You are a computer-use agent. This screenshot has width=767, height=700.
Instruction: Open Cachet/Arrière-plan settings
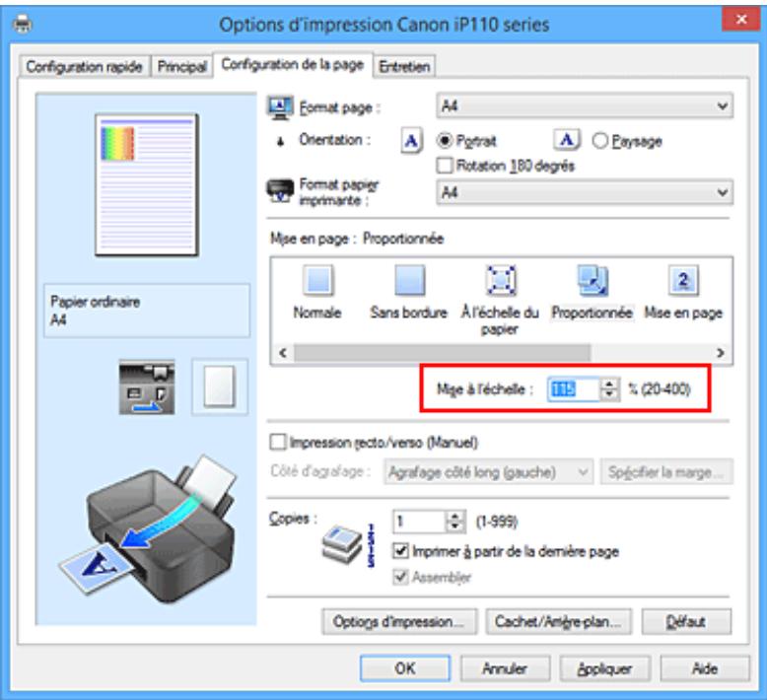point(559,622)
